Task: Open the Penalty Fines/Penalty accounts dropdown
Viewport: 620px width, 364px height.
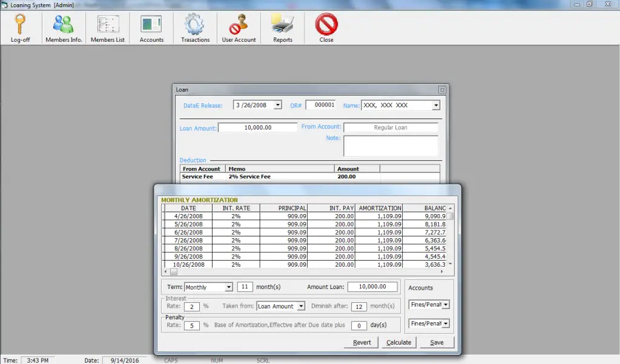Action: (447, 323)
